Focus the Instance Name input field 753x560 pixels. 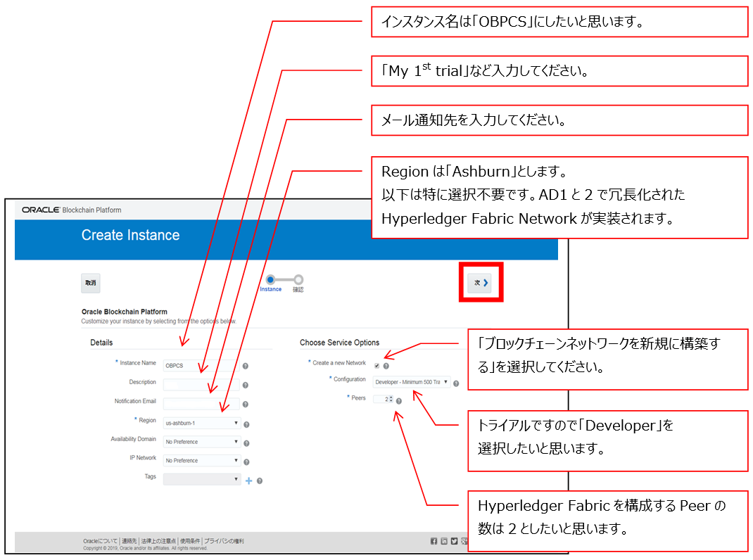(x=201, y=366)
